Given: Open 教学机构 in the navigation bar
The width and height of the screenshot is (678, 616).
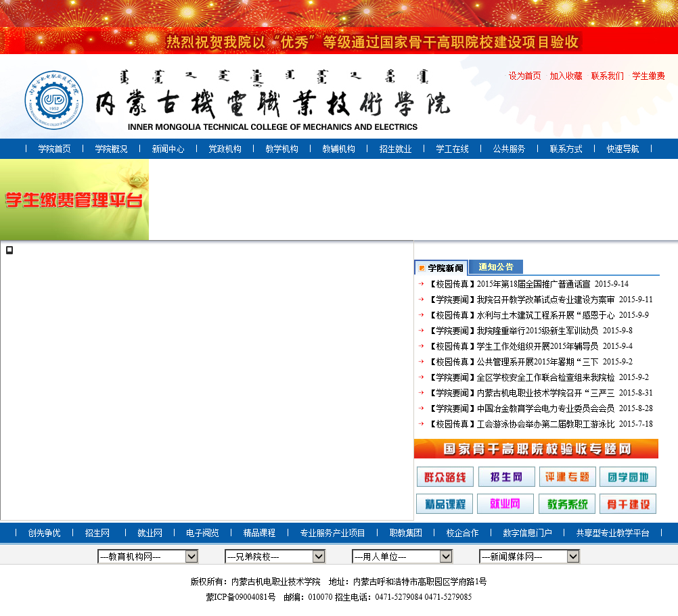Looking at the screenshot, I should (x=282, y=149).
